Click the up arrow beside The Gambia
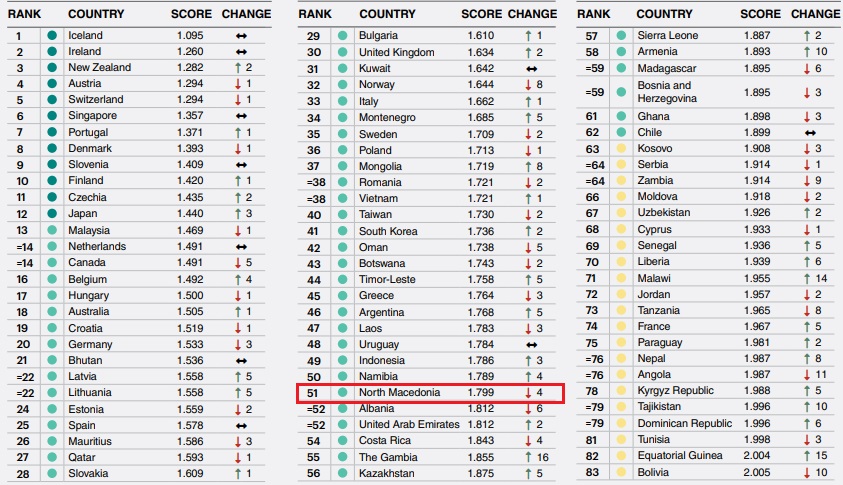This screenshot has height=485, width=843. point(528,458)
